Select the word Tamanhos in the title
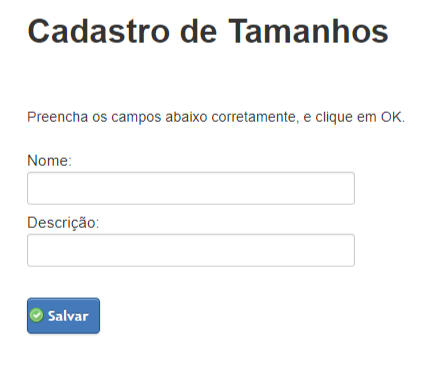 [309, 31]
